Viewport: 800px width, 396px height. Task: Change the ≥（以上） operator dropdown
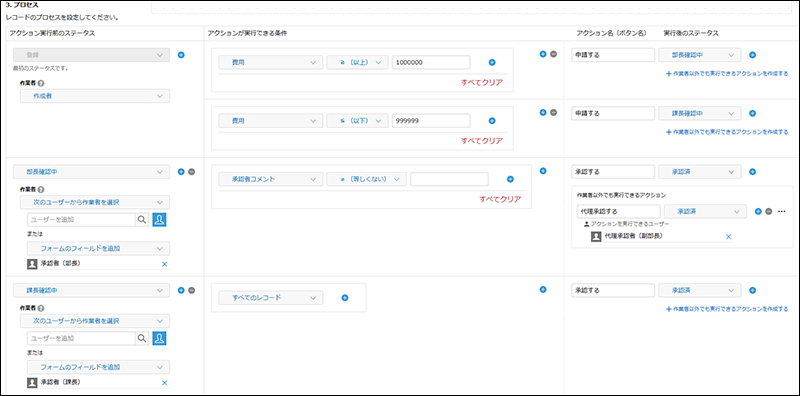358,62
